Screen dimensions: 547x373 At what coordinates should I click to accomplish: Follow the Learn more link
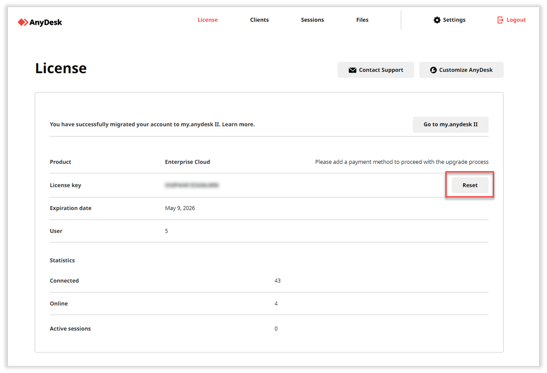tap(238, 124)
